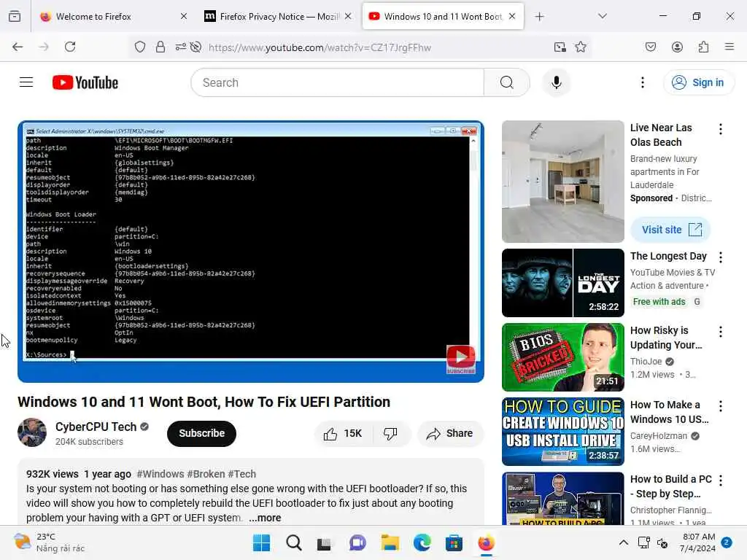The height and width of the screenshot is (560, 747).
Task: Search with your voice microphone
Action: tap(556, 82)
